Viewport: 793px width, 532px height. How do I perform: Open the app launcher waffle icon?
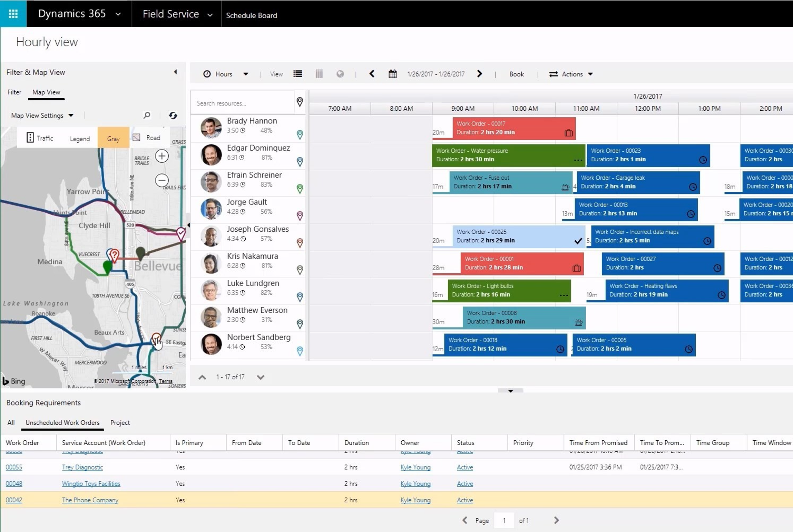[x=13, y=14]
